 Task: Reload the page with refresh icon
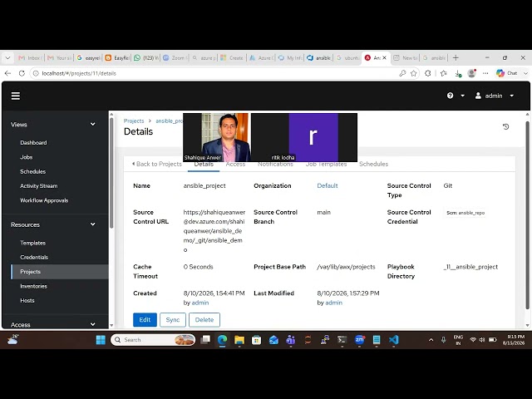pyautogui.click(x=22, y=73)
